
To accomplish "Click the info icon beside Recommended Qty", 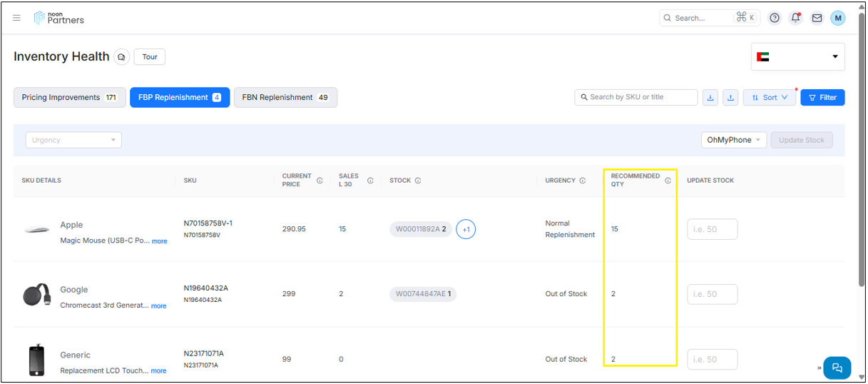I will pos(668,181).
